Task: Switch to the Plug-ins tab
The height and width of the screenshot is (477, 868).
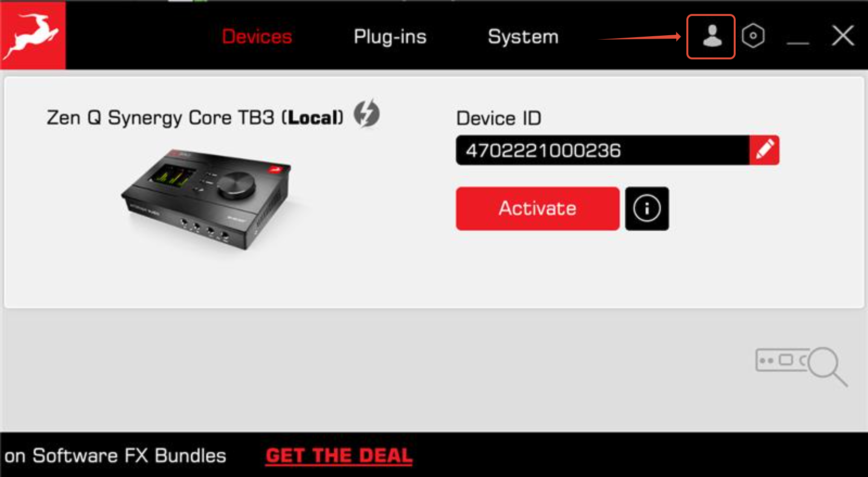Action: coord(390,37)
